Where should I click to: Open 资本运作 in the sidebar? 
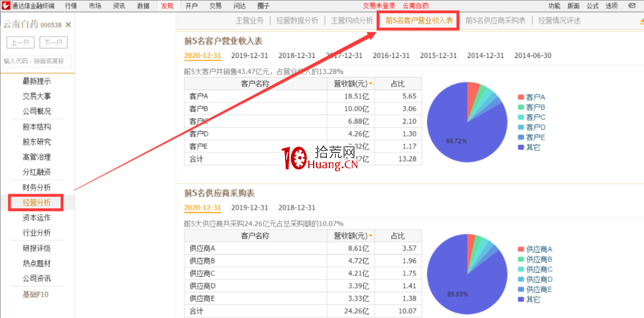click(37, 218)
